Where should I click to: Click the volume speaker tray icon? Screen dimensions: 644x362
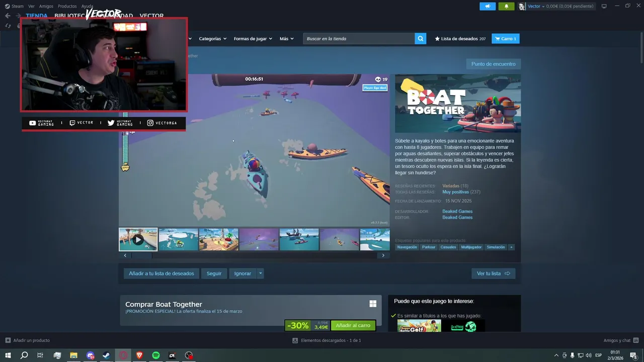click(x=589, y=355)
